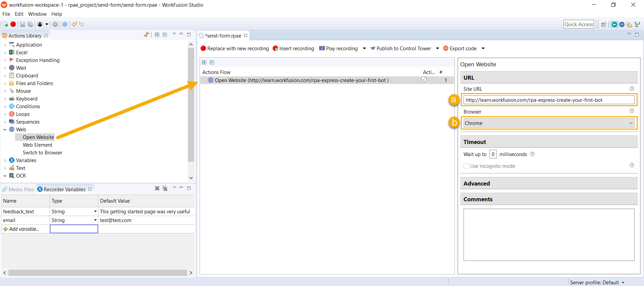Open the Help menu

[57, 14]
